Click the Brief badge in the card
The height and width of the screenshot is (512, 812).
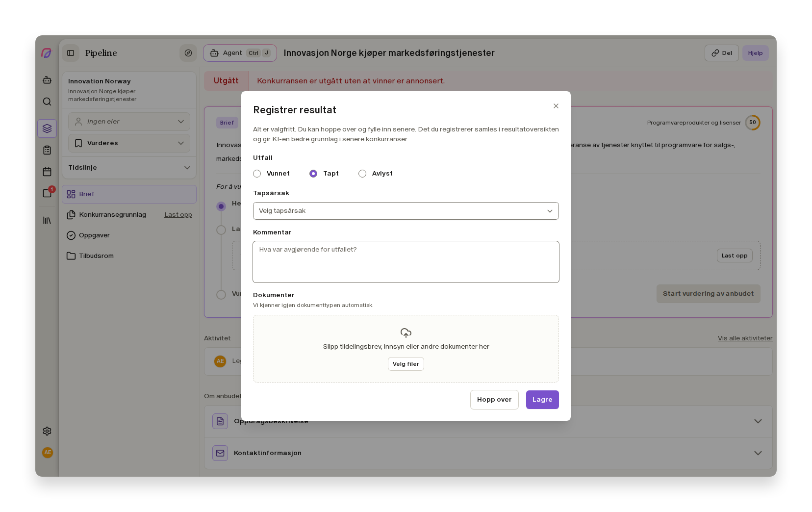[227, 123]
